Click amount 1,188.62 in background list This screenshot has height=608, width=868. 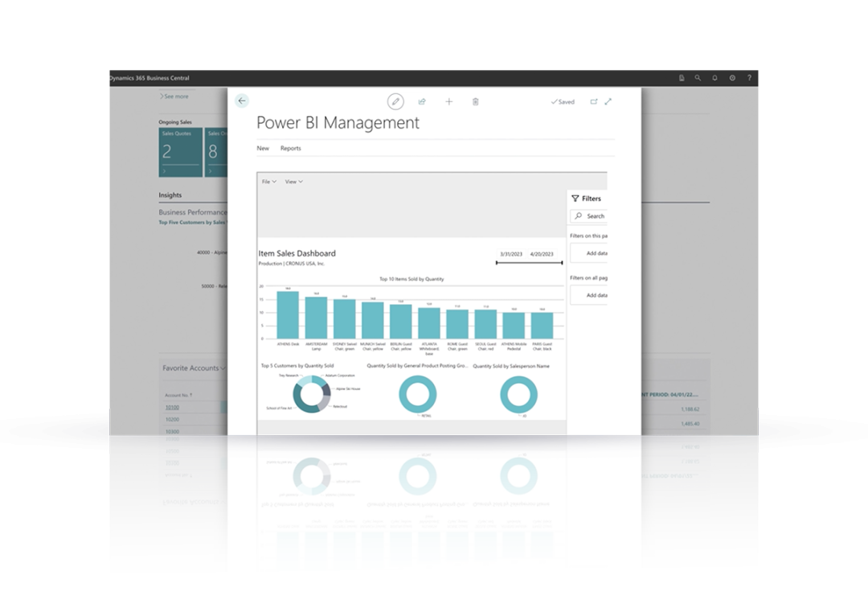[x=690, y=409]
